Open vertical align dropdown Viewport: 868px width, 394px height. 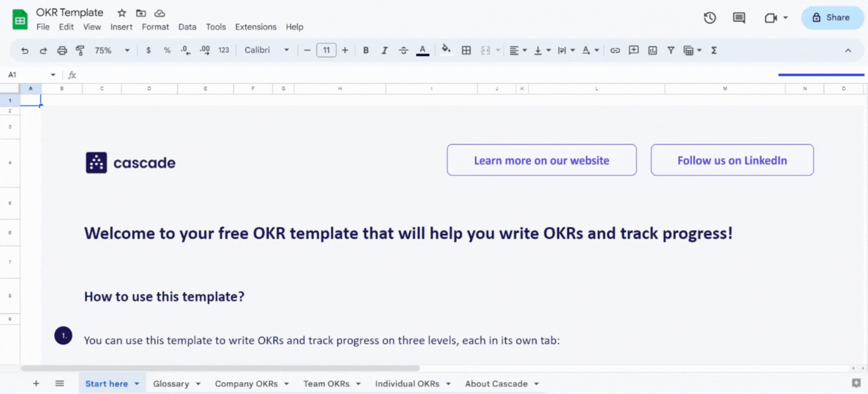pyautogui.click(x=542, y=50)
